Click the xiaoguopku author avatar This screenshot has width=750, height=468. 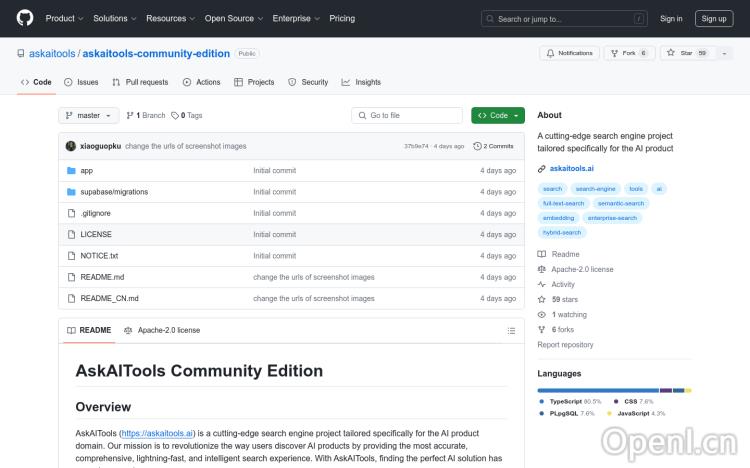(71, 146)
